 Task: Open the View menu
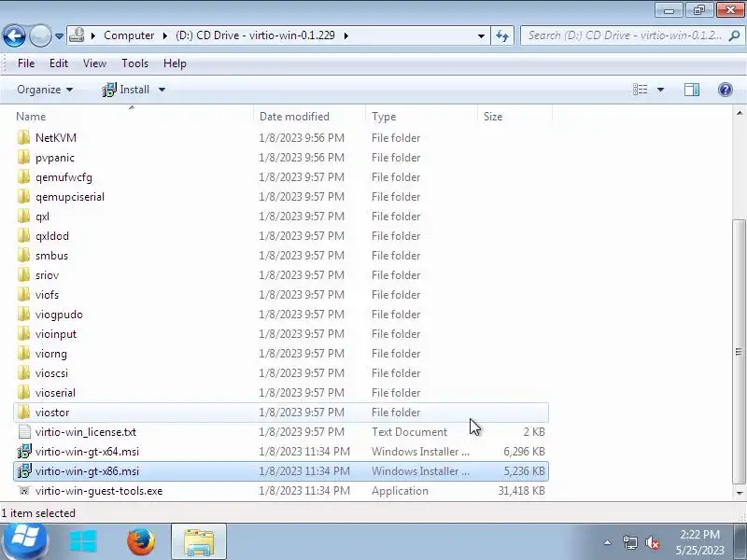coord(94,63)
